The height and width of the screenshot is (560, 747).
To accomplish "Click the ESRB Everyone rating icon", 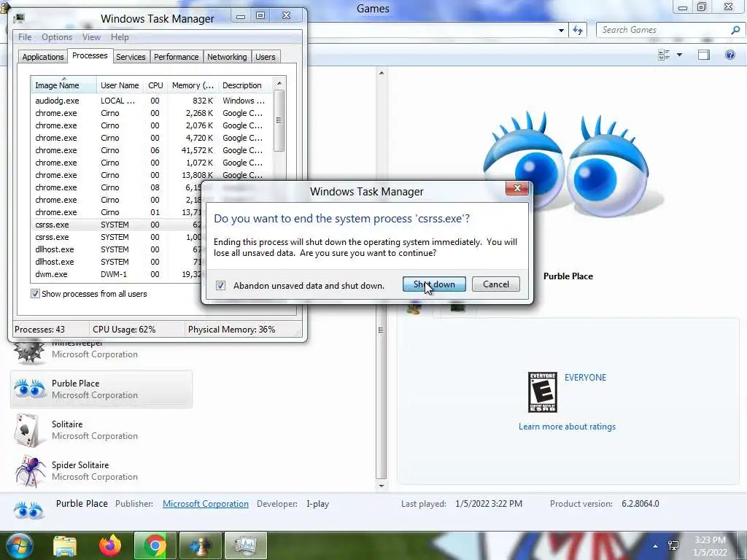I will coord(542,392).
